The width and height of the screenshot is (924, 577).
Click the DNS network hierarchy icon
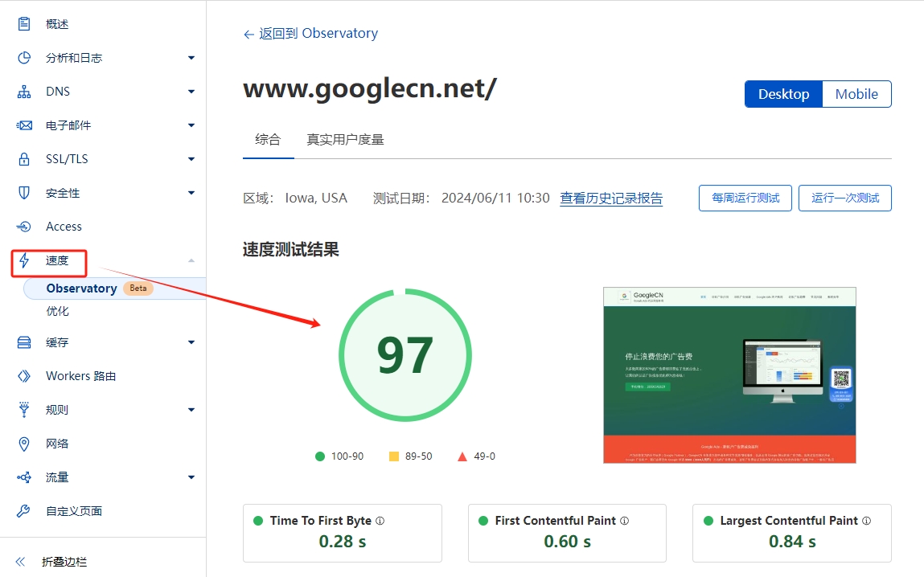tap(24, 92)
